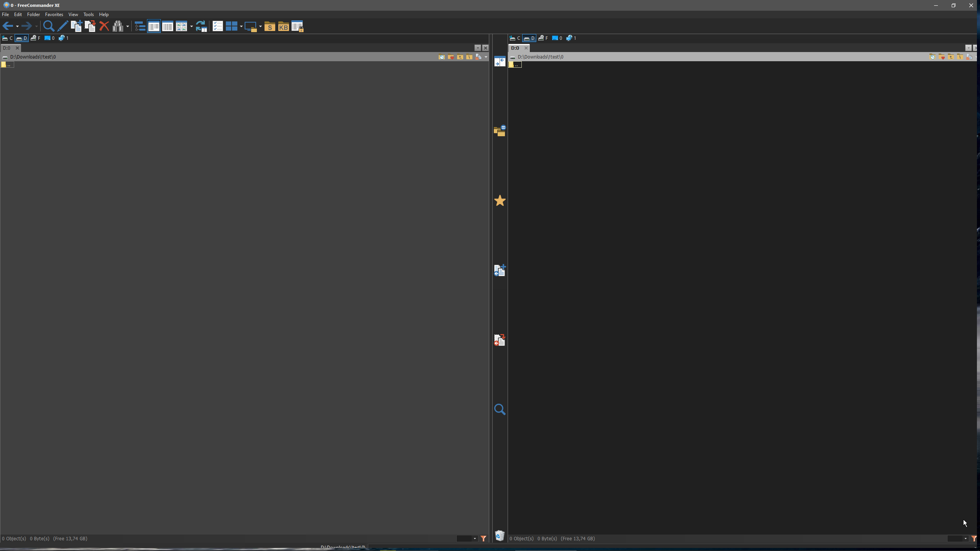Image resolution: width=980 pixels, height=551 pixels.
Task: Click the left panel address bar path
Action: (x=33, y=57)
